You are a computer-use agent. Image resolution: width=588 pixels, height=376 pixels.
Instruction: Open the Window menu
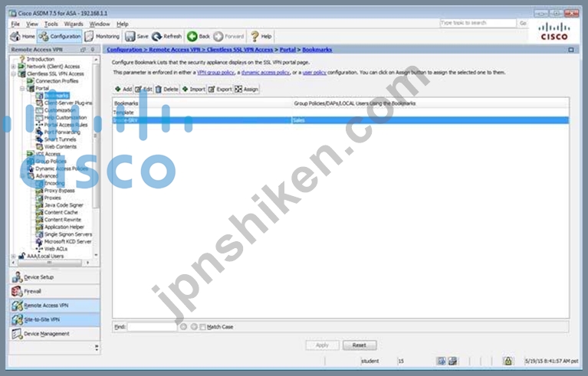point(100,24)
